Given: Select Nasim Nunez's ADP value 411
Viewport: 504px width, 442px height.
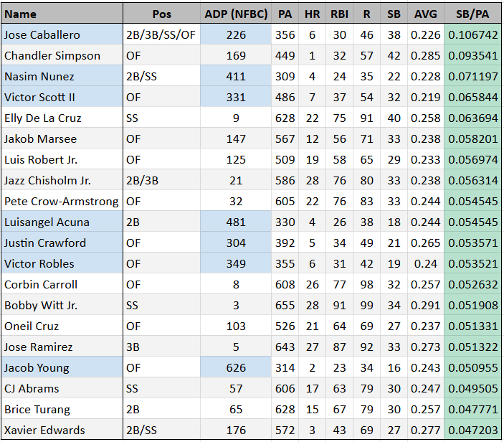Looking at the screenshot, I should (236, 76).
